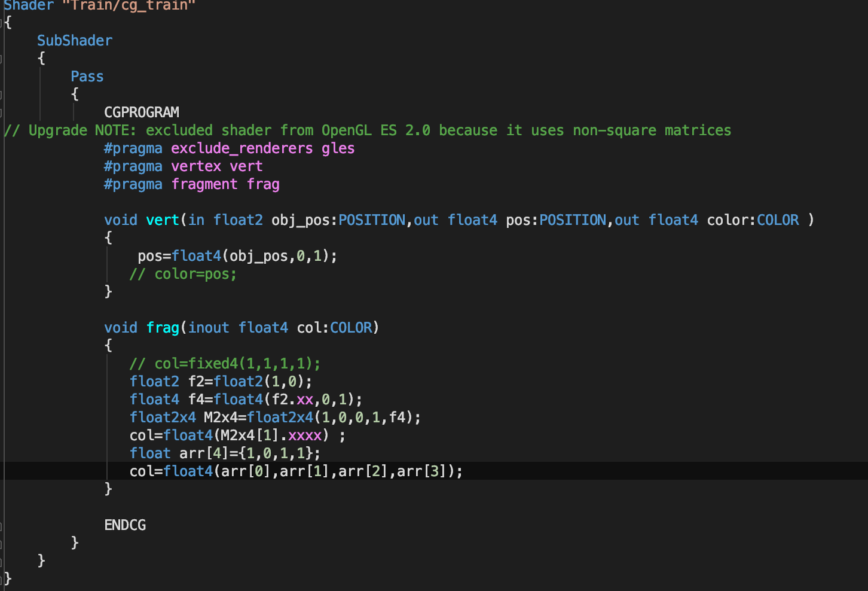Screen dimensions: 868x591
Task: Place cursor on the SubShader keyword
Action: (x=75, y=41)
